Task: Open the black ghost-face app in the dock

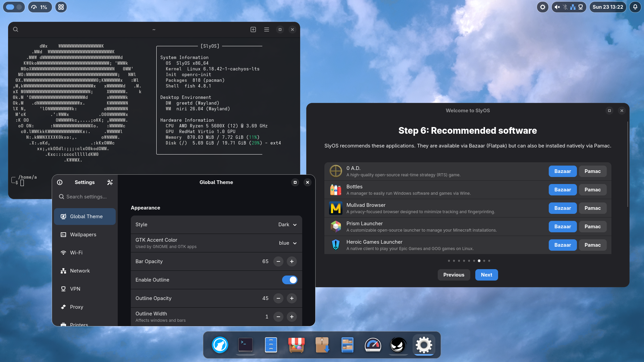Action: click(398, 345)
